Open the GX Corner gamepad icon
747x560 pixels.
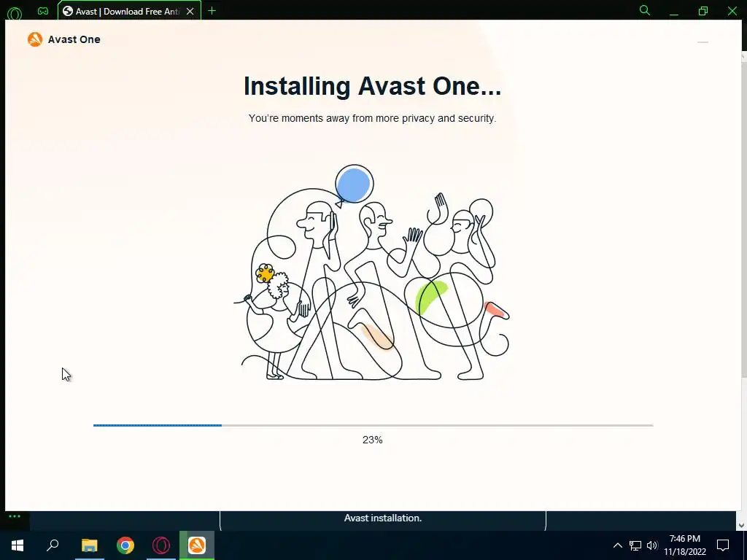(x=43, y=11)
